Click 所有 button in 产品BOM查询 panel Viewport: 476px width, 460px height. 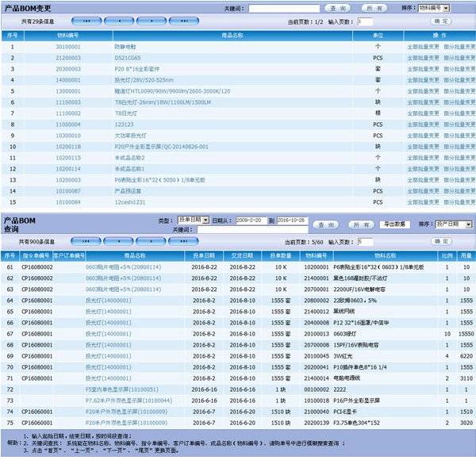point(361,224)
